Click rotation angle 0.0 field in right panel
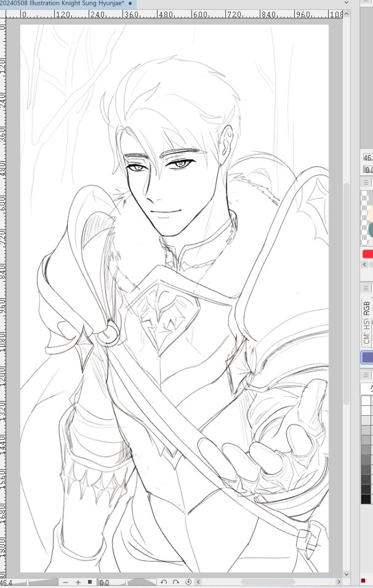The width and height of the screenshot is (373, 588). [x=367, y=170]
